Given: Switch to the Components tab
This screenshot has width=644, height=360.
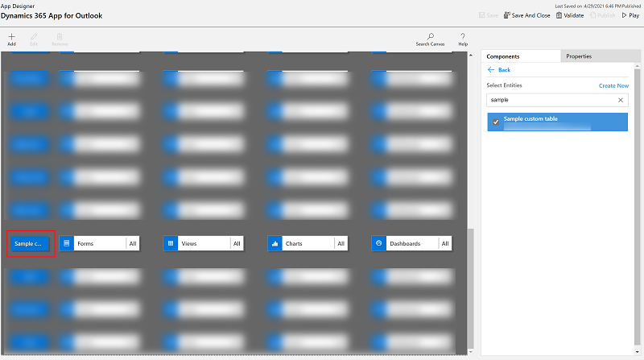Looking at the screenshot, I should click(x=520, y=56).
